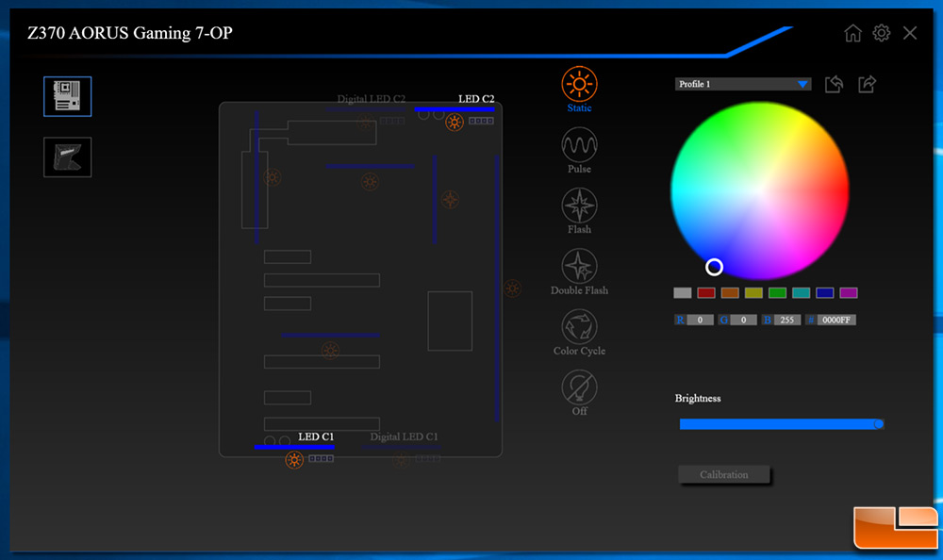Click the LED zone icon right of the board

tap(512, 288)
